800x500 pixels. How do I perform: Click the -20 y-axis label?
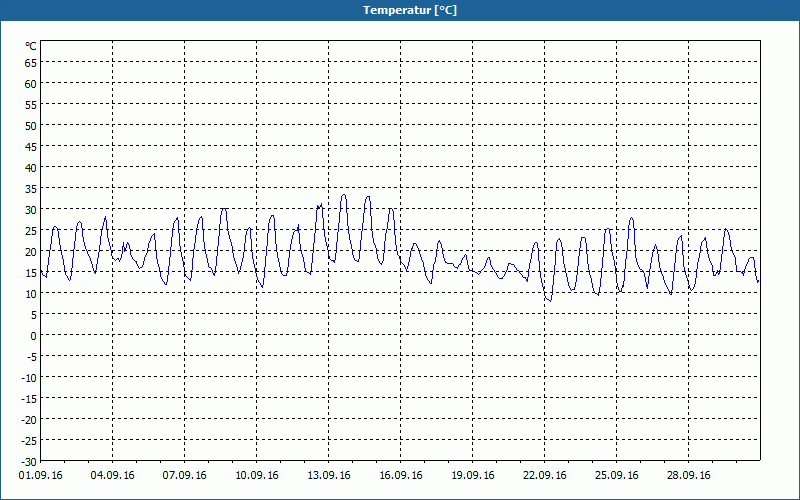click(x=29, y=419)
